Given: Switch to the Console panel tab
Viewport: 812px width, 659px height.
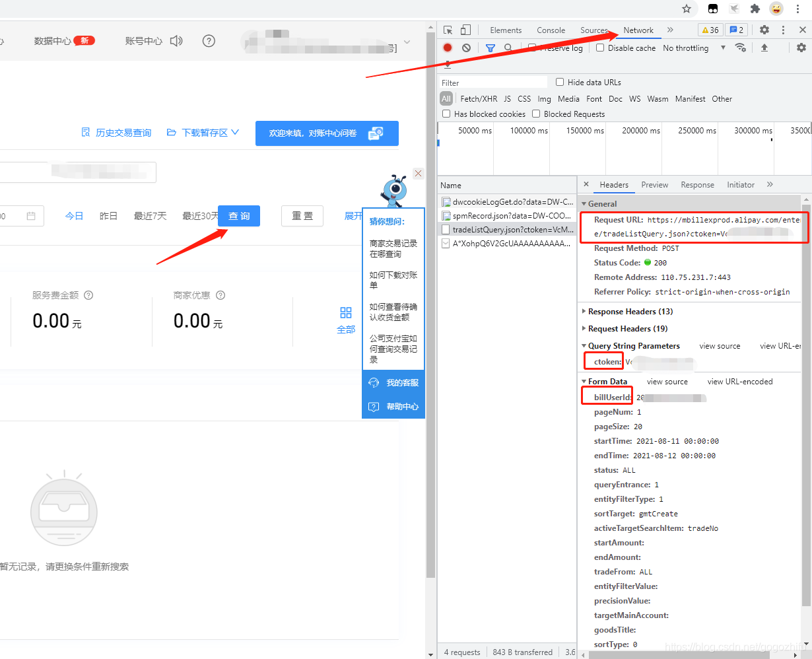Looking at the screenshot, I should 551,30.
